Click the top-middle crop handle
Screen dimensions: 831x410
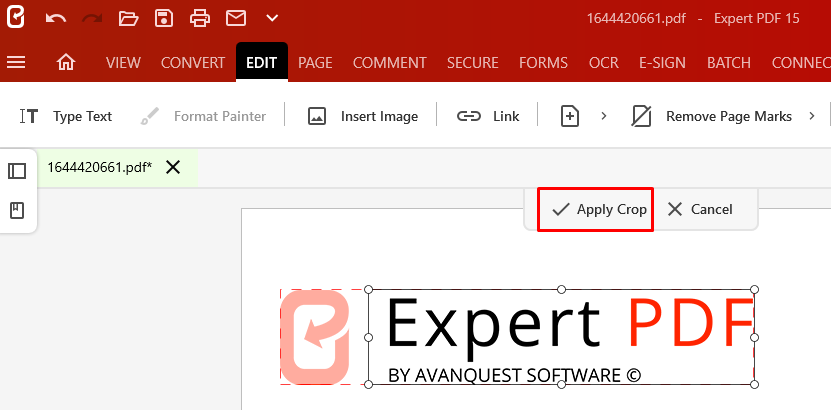[x=562, y=289]
